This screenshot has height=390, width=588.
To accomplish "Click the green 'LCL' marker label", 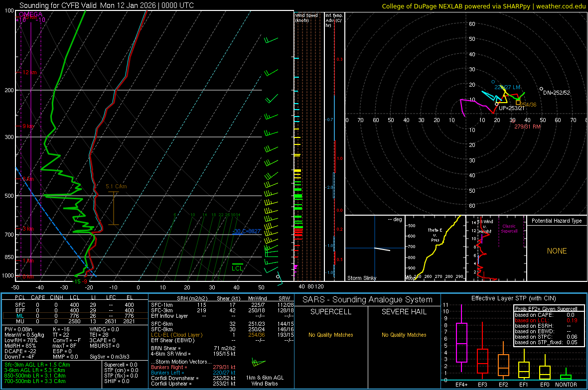I will [237, 268].
